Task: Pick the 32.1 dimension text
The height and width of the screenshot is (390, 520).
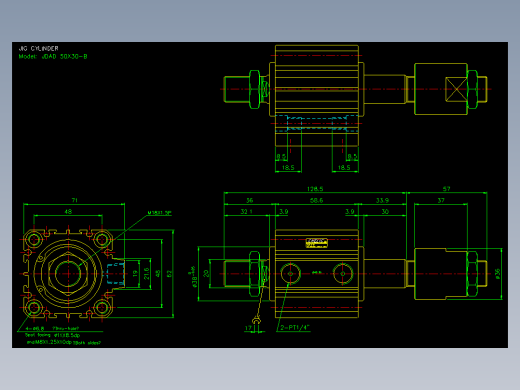Action: [246, 212]
